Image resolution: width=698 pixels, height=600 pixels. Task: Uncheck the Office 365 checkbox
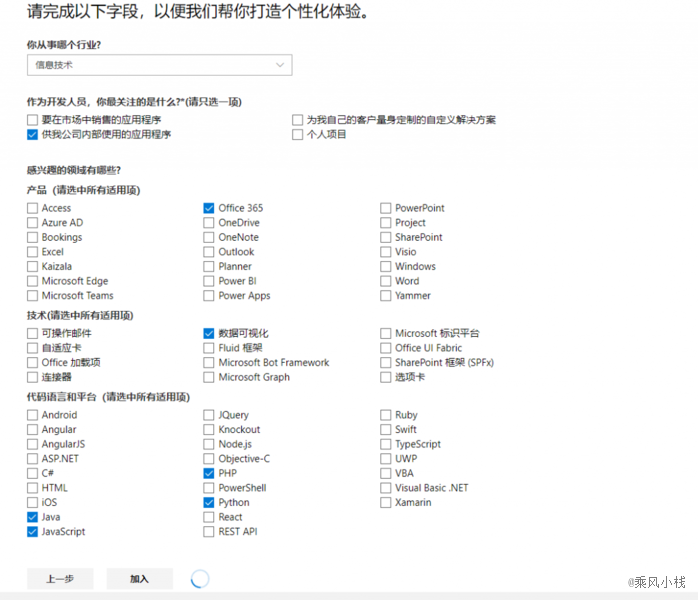point(208,208)
